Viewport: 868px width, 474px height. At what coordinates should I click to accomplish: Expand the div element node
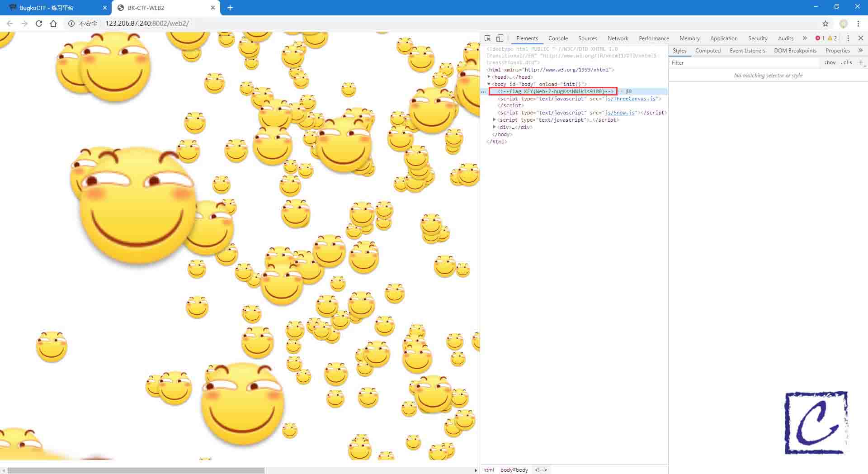(495, 127)
